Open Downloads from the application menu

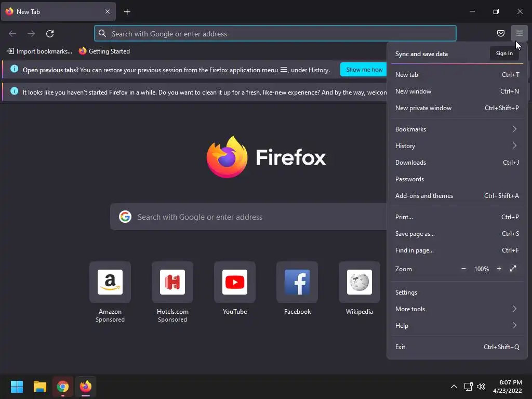click(457, 163)
